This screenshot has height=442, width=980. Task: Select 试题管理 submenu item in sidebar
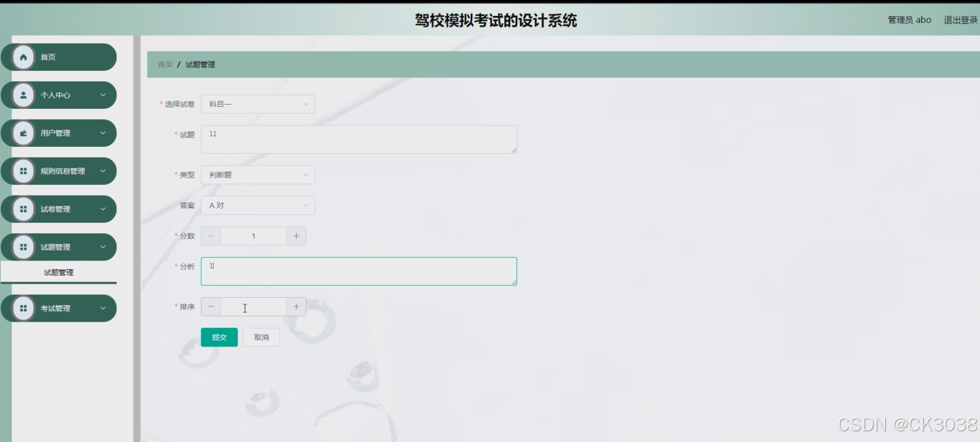(x=58, y=272)
